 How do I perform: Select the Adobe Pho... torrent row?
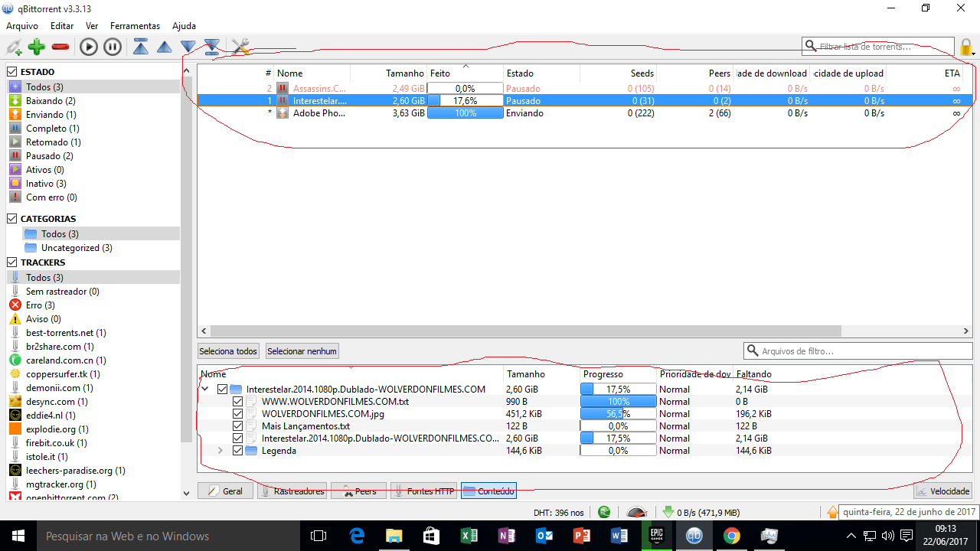point(585,113)
